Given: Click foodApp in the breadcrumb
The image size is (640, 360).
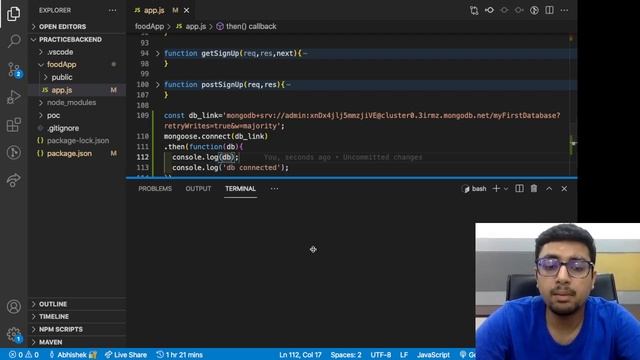Looking at the screenshot, I should coord(149,27).
